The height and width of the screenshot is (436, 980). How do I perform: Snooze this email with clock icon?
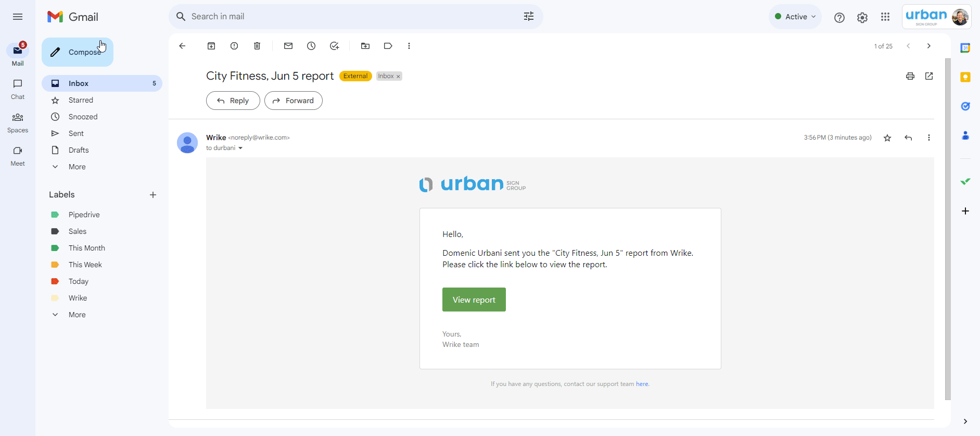311,46
